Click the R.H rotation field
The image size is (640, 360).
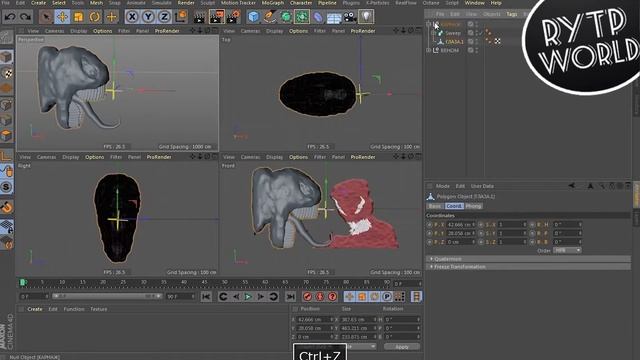[567, 224]
